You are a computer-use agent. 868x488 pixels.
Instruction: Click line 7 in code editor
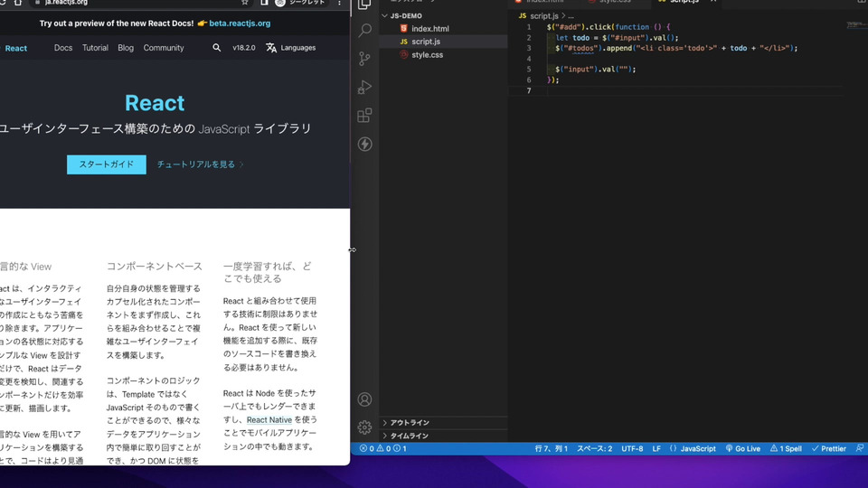click(x=694, y=90)
